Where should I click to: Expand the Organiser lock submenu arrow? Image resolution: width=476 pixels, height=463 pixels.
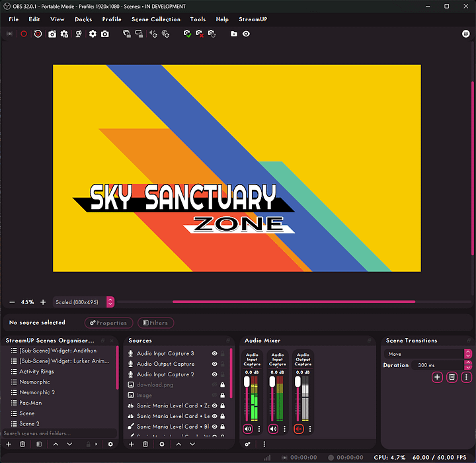pos(97,444)
